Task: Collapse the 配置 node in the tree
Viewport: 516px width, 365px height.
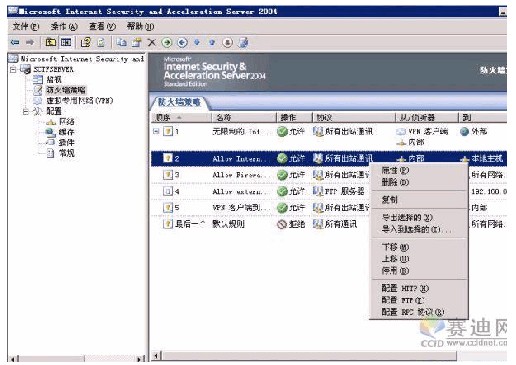Action: pyautogui.click(x=26, y=111)
